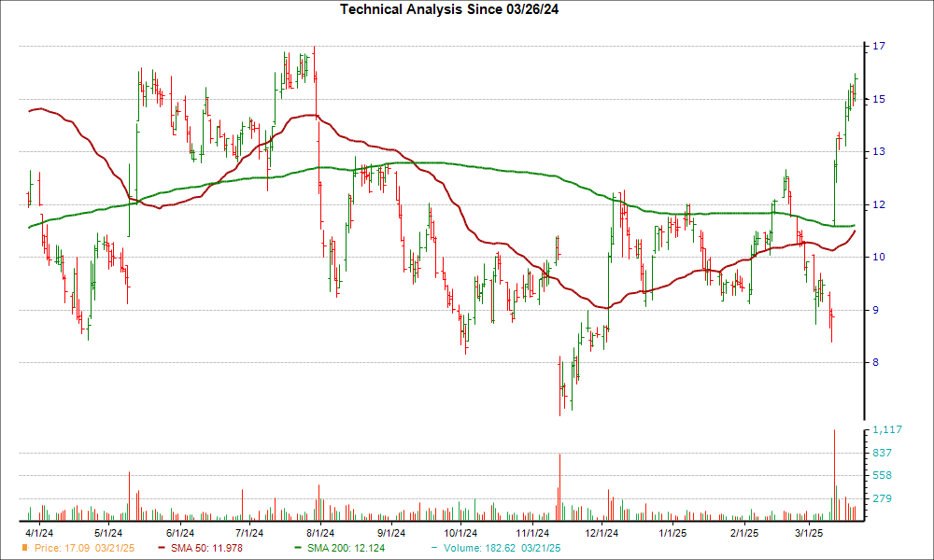Click the 4/1/24 date label
Image resolution: width=934 pixels, height=560 pixels.
pyautogui.click(x=39, y=533)
